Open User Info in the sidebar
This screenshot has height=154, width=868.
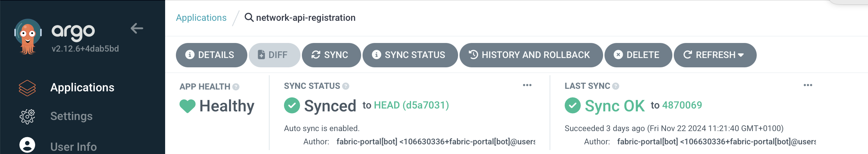(74, 147)
